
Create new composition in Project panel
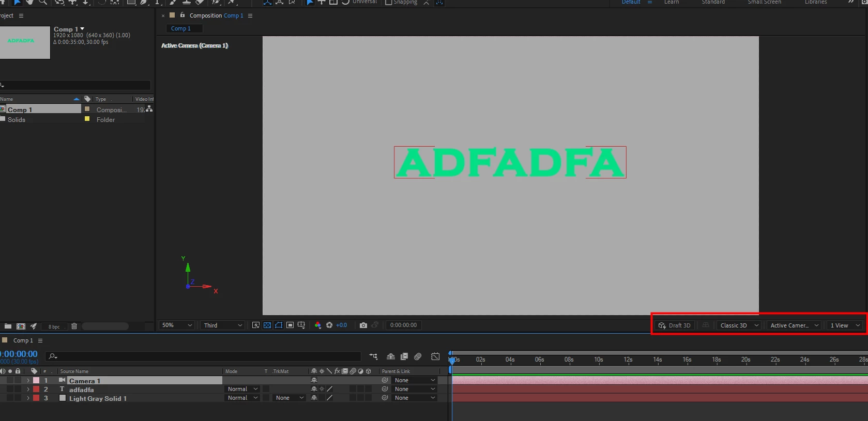tap(21, 326)
